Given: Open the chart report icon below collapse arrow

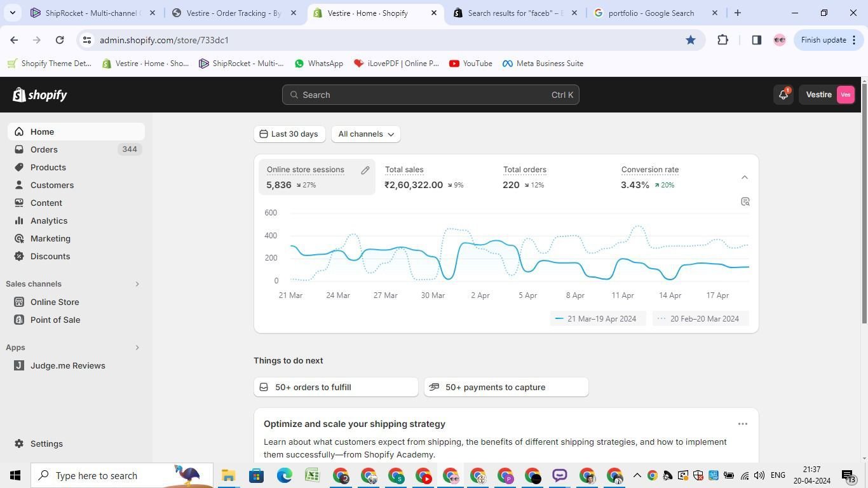Looking at the screenshot, I should point(745,202).
